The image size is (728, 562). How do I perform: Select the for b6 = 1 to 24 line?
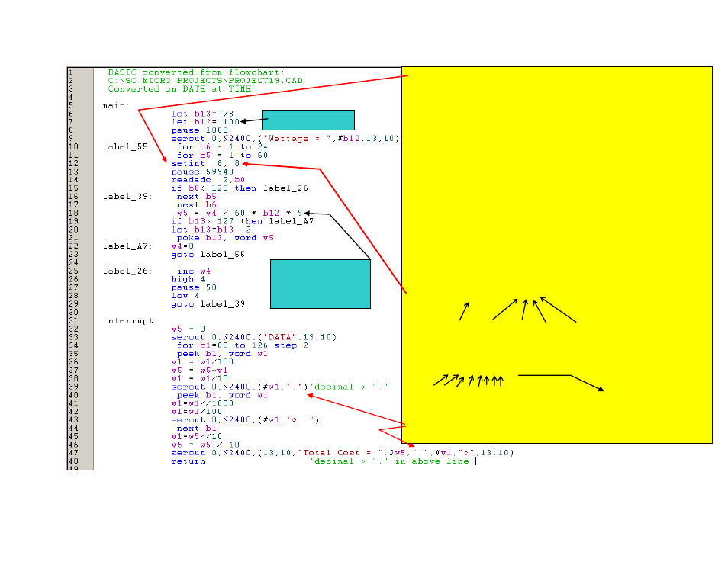pyautogui.click(x=222, y=146)
